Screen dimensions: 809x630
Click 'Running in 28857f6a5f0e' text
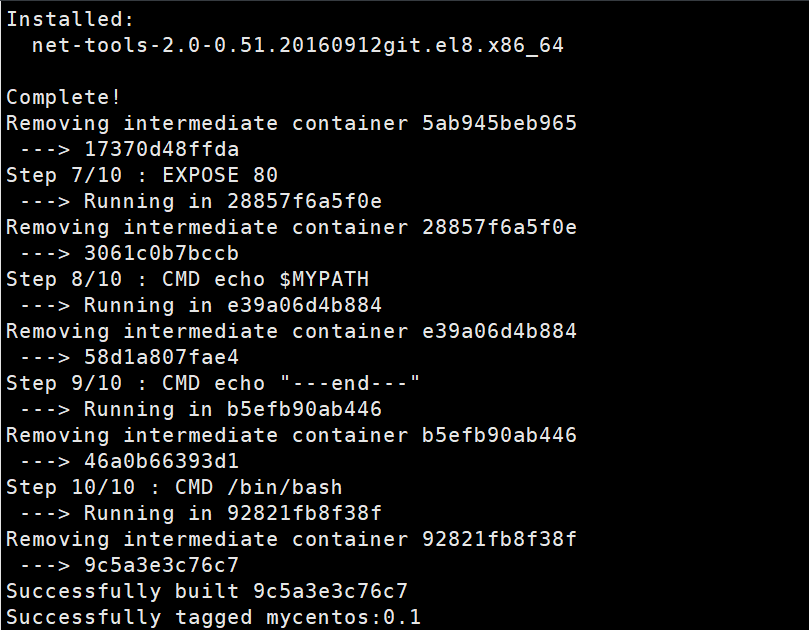tap(232, 201)
